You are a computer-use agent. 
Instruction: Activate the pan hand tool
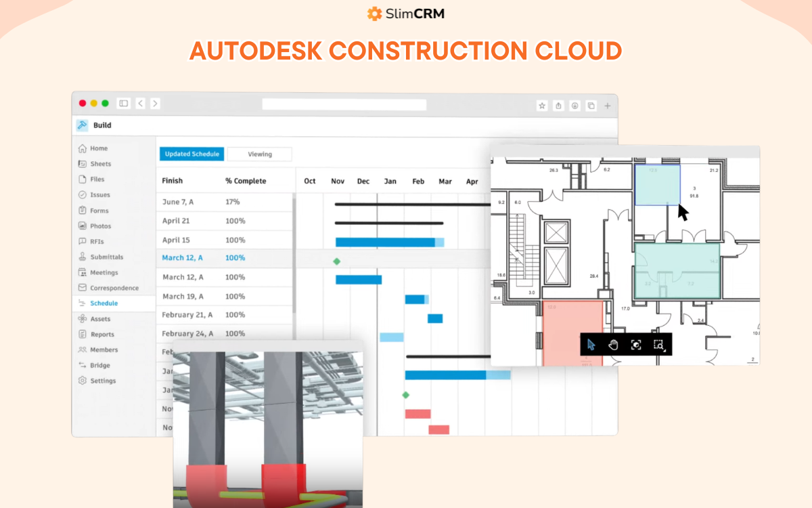click(x=614, y=345)
